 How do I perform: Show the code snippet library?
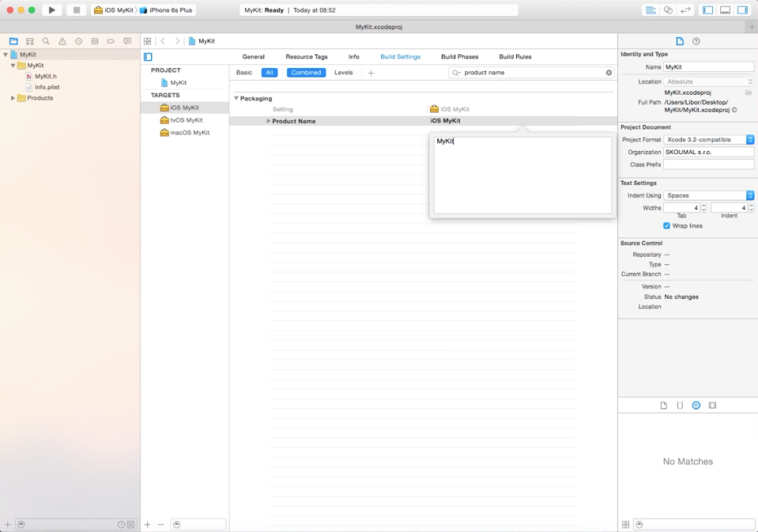680,405
